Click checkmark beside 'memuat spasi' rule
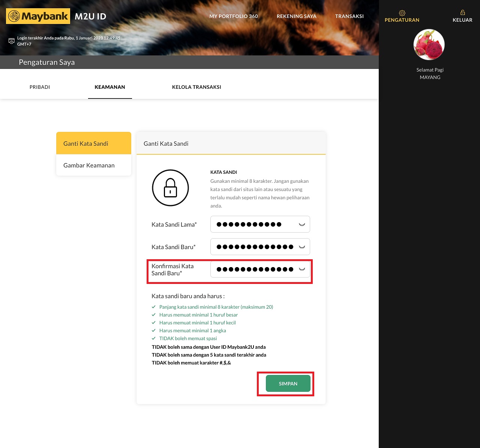Image resolution: width=480 pixels, height=448 pixels. 153,338
